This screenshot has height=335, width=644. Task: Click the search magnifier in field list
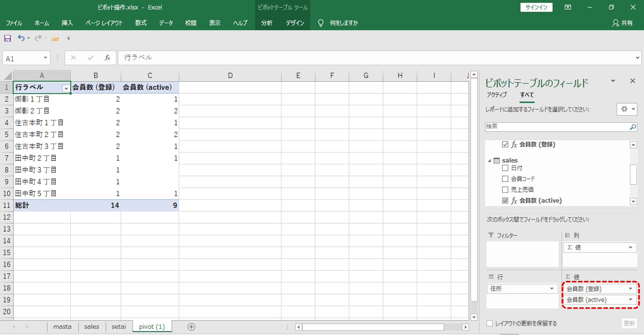click(x=633, y=127)
